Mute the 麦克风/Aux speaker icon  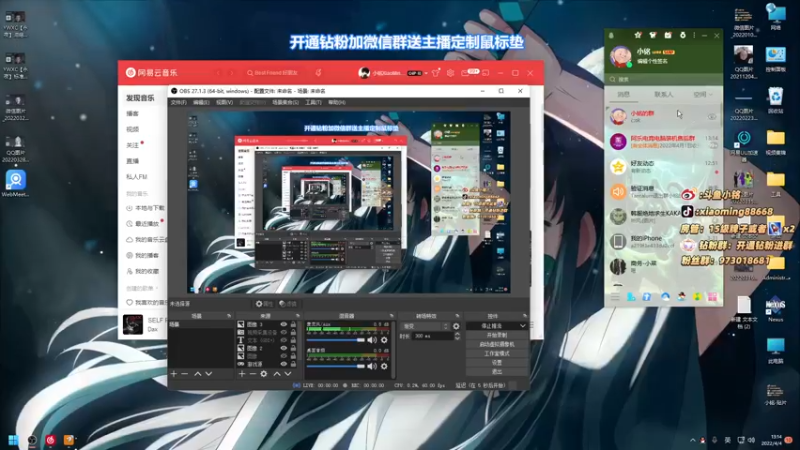click(372, 340)
